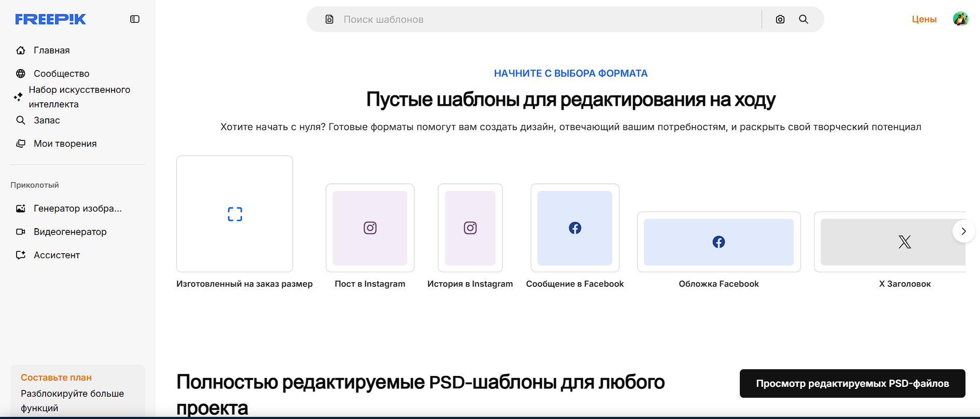Viewport: 980px width, 419px height.
Task: Open Ассистент tool
Action: [x=57, y=255]
